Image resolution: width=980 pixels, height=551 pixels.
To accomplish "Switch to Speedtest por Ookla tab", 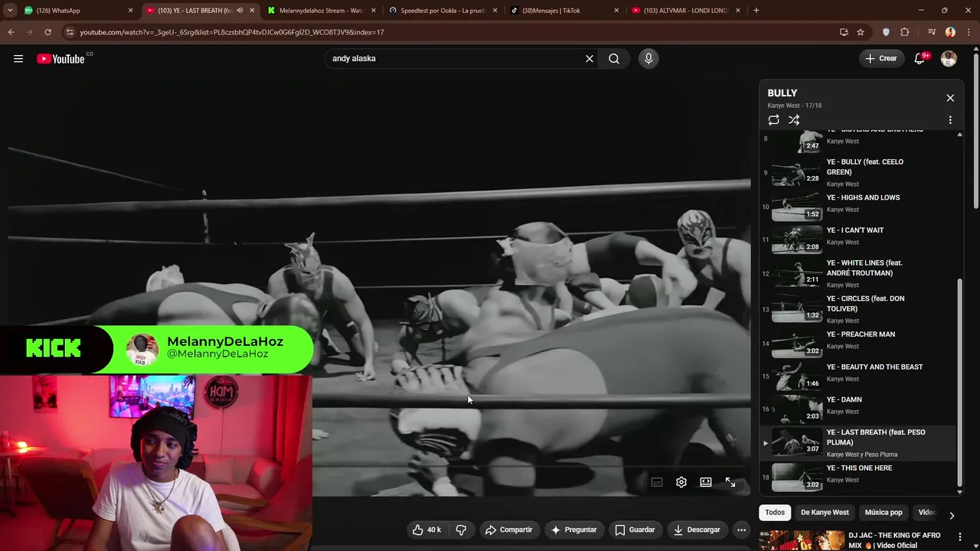I will click(443, 10).
